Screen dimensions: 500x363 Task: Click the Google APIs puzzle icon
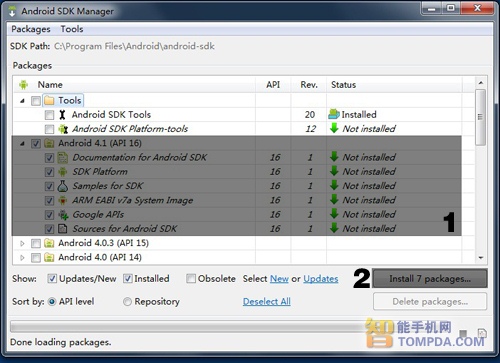[63, 215]
